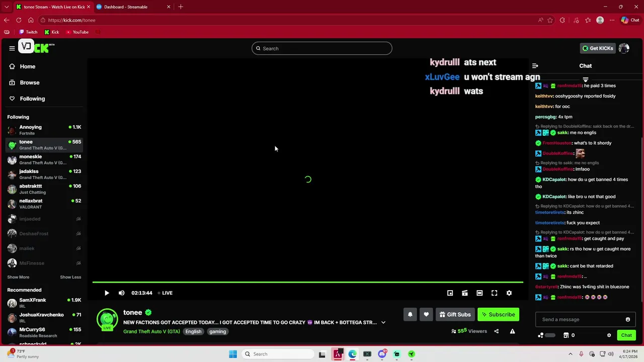Open chat settings gear icon
Viewport: 644px width, 362px height.
click(x=609, y=335)
